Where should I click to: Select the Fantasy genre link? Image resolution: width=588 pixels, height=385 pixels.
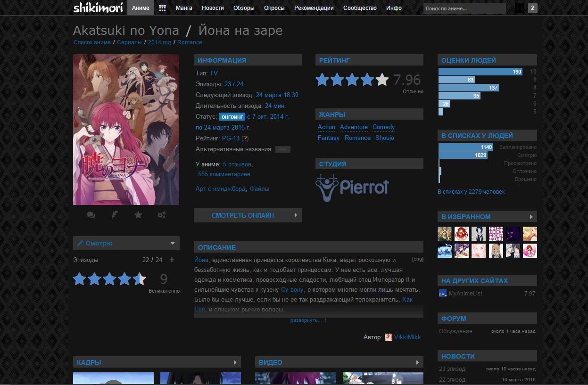point(329,138)
